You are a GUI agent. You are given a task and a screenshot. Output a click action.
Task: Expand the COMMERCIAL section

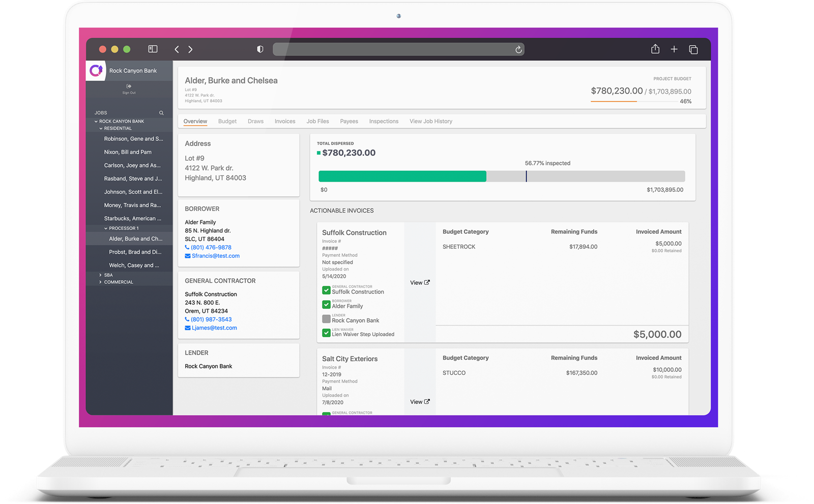pyautogui.click(x=101, y=282)
